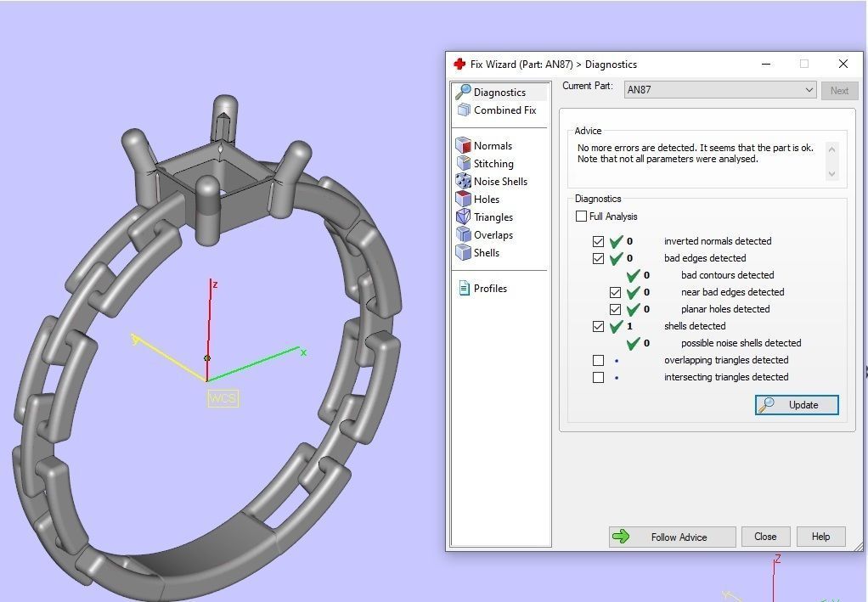Open the Diagnostics page in Fix Wizard
Image resolution: width=868 pixels, height=602 pixels.
pos(500,93)
